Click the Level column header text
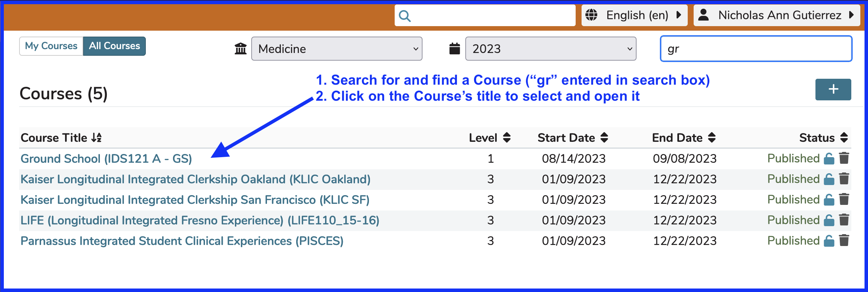The image size is (868, 292). [x=483, y=138]
